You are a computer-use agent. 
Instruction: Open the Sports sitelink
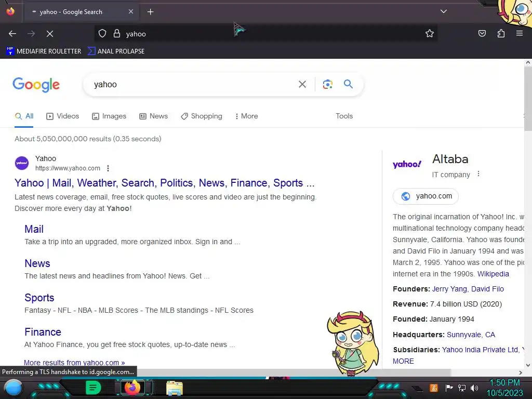(39, 298)
